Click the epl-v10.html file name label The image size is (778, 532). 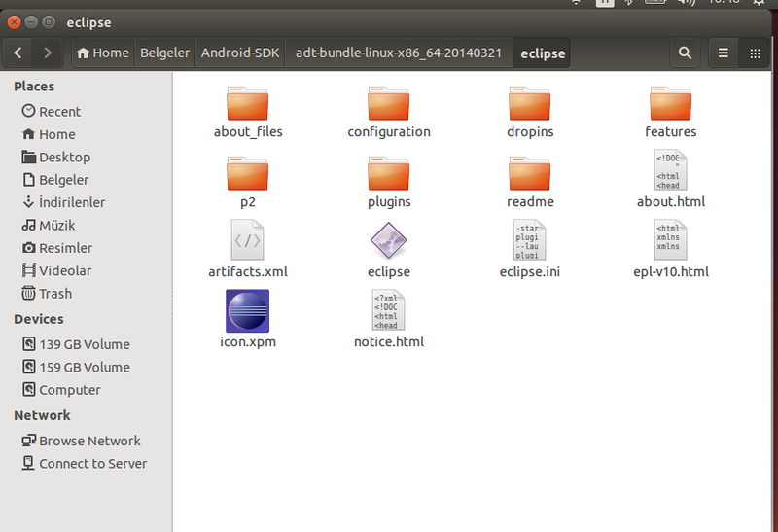point(670,272)
